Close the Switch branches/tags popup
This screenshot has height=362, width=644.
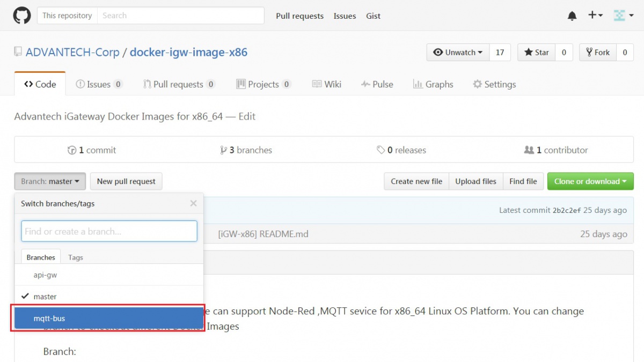point(193,203)
